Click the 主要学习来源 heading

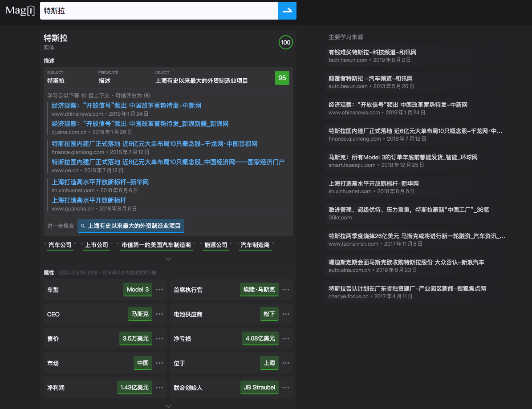tap(346, 37)
